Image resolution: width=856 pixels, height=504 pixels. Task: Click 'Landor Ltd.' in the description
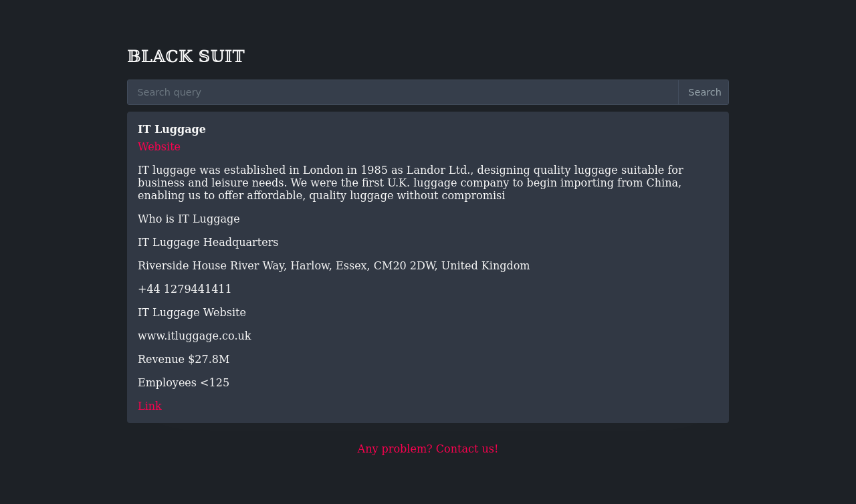438,170
